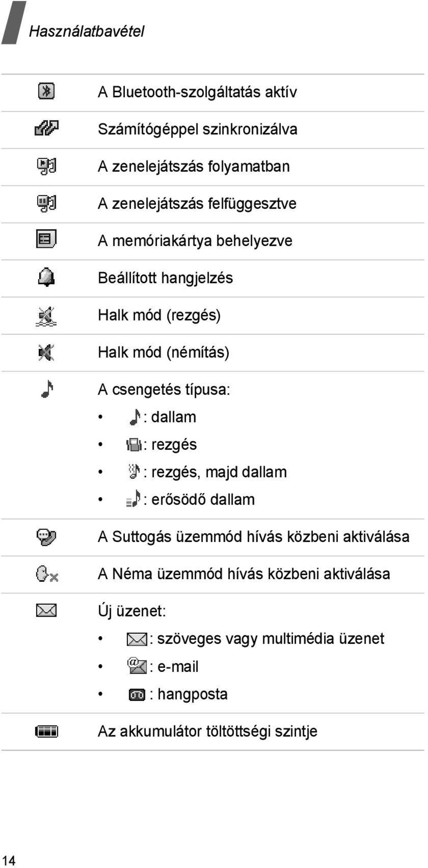Click the memory card inserted icon
This screenshot has width=428, height=868.
[46, 239]
